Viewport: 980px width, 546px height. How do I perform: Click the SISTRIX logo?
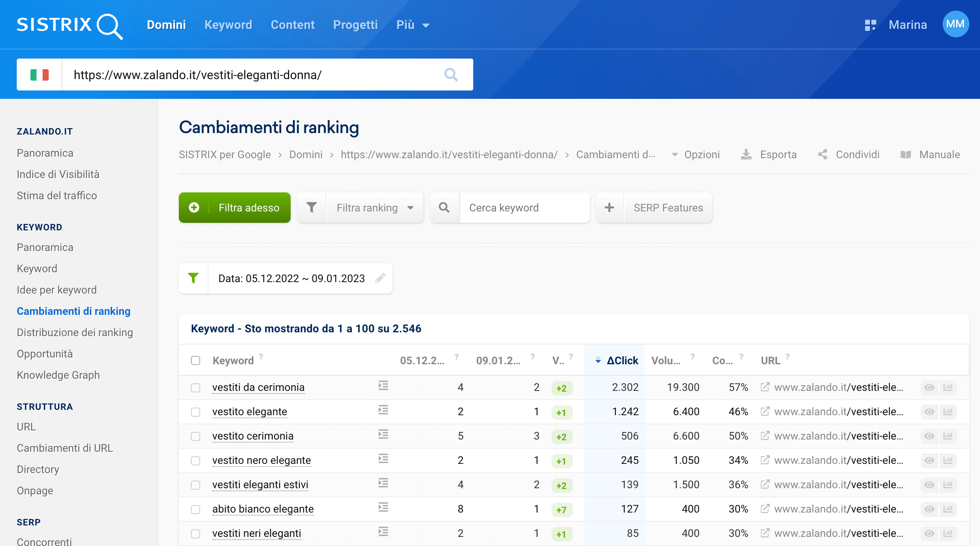click(70, 26)
